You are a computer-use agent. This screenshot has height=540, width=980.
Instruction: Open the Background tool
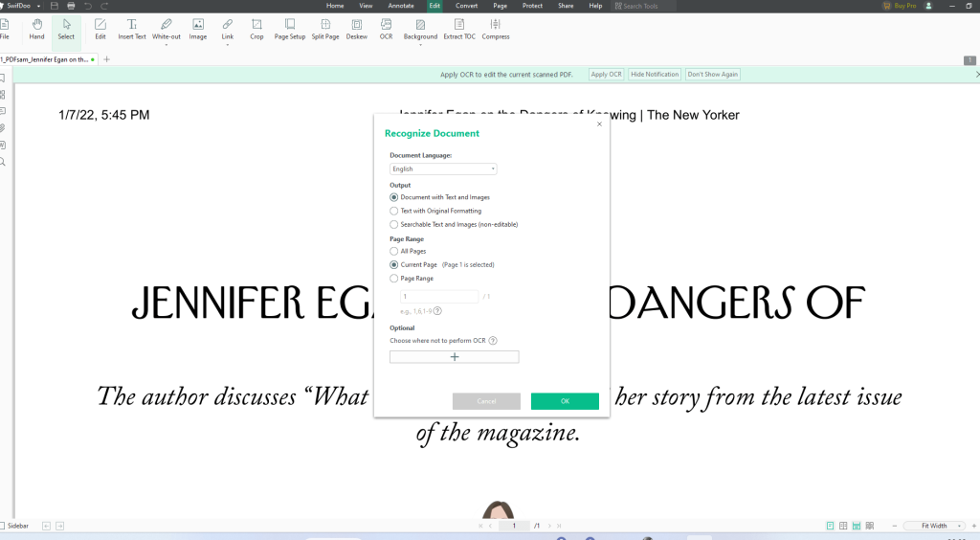click(421, 30)
